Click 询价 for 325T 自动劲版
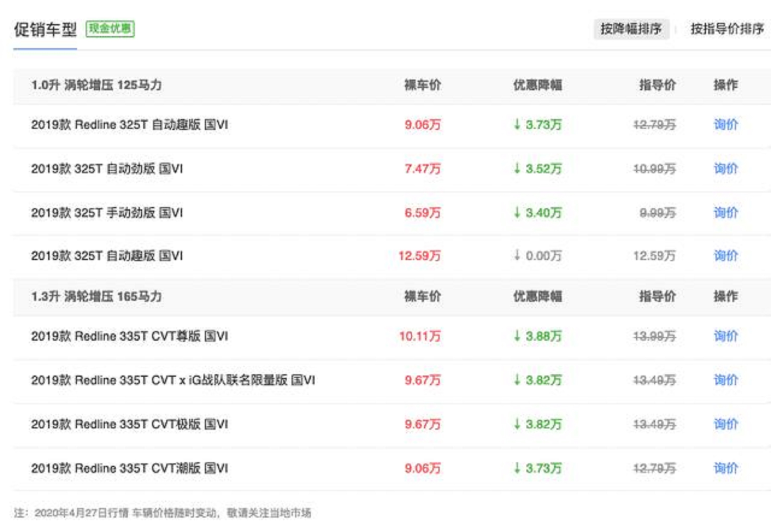The height and width of the screenshot is (532, 771). [x=726, y=169]
